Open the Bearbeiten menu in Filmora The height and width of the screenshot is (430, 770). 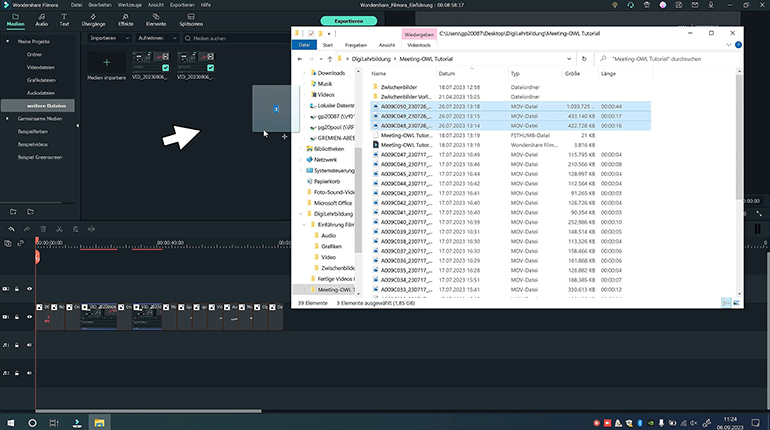[x=100, y=5]
